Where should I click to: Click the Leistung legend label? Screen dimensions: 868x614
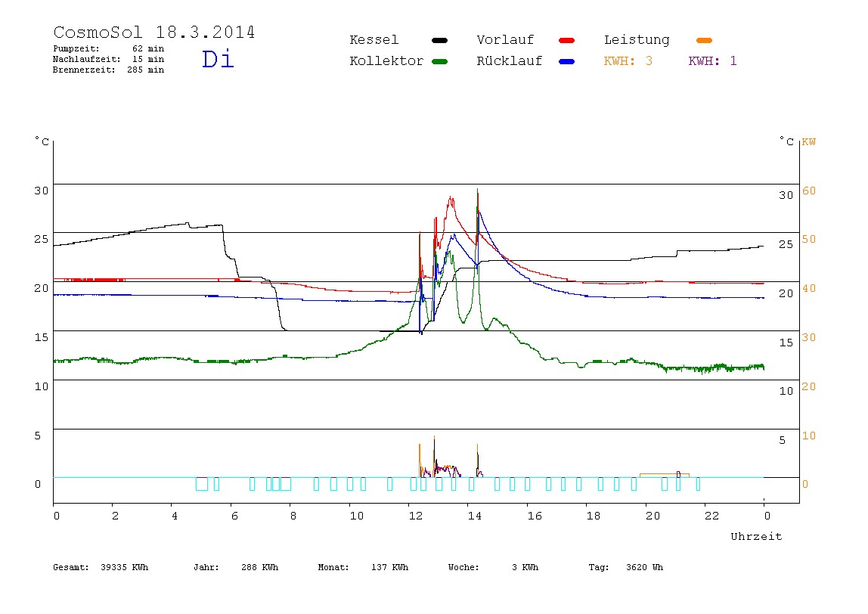coord(637,40)
